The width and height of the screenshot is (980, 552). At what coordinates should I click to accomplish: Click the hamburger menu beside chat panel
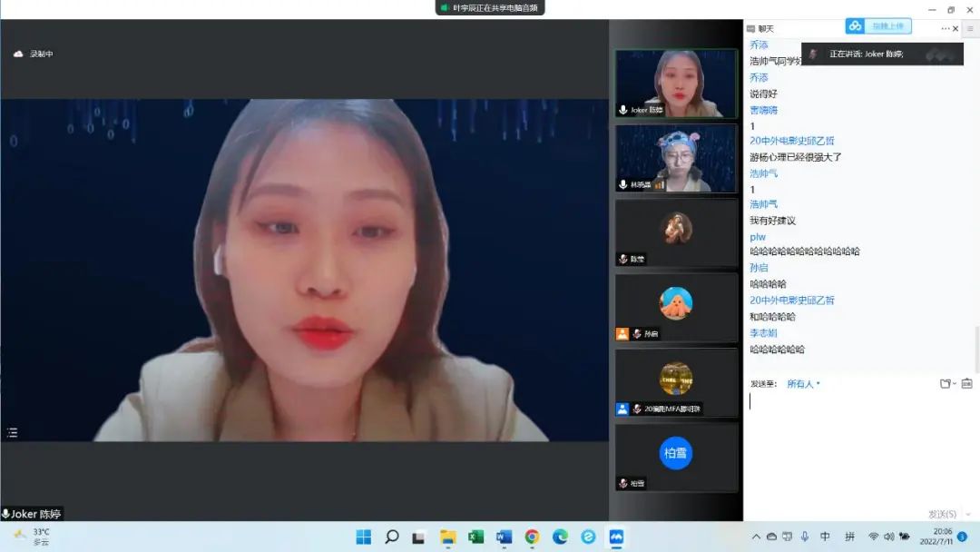[x=970, y=29]
